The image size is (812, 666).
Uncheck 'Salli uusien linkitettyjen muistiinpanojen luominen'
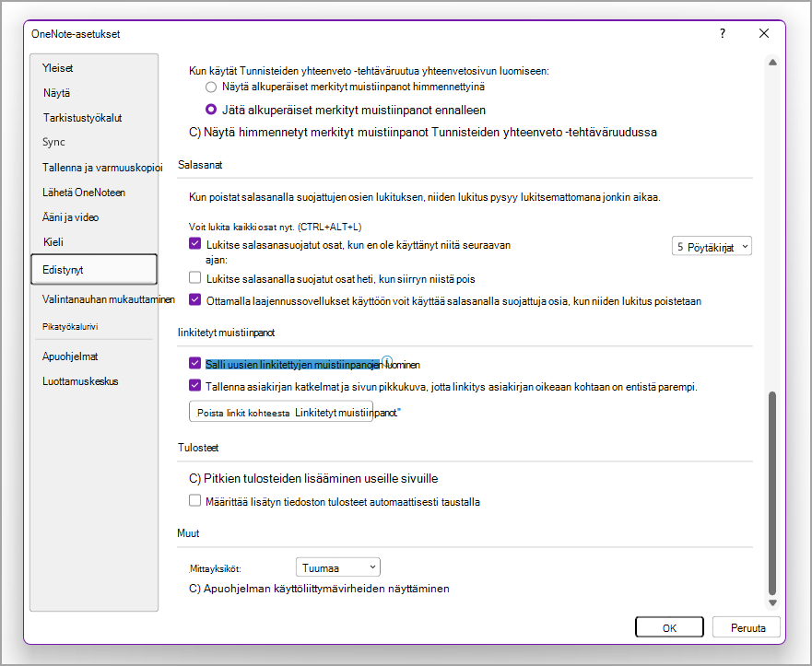pyautogui.click(x=194, y=363)
